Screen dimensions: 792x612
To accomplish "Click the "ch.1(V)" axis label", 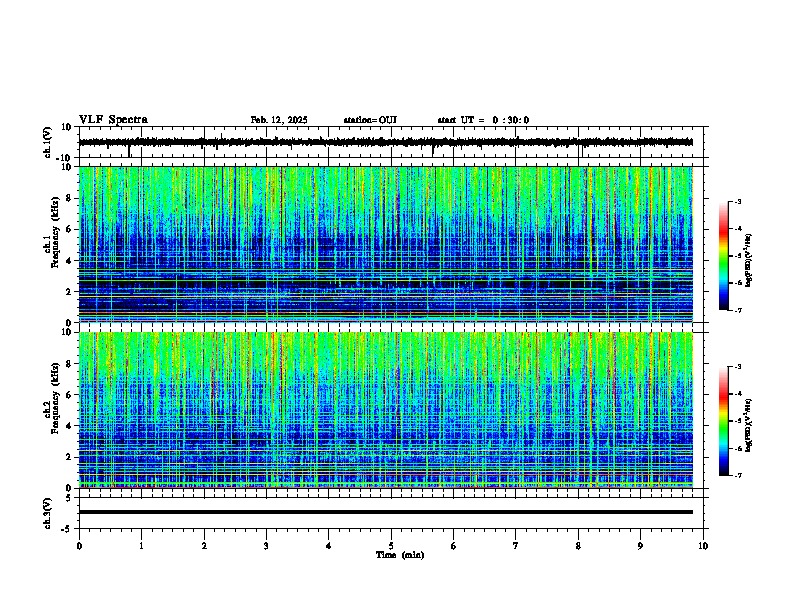I will coord(48,142).
